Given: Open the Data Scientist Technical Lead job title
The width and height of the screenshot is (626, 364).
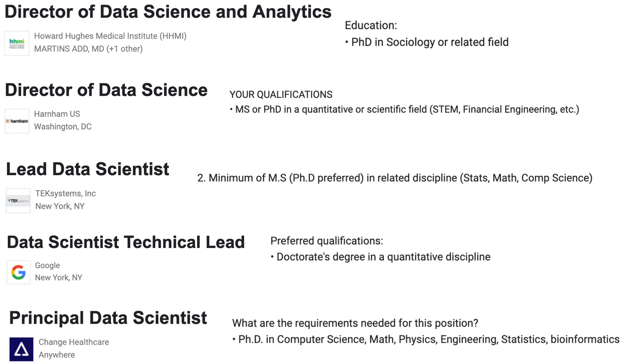Looking at the screenshot, I should pos(126,242).
